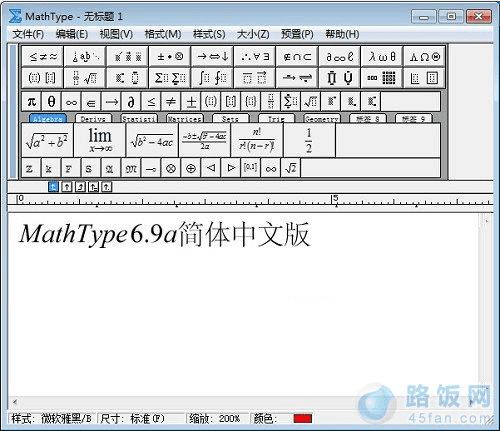Select the left-aligned tab stop button
Viewport: 500px width, 431px height.
tap(53, 187)
